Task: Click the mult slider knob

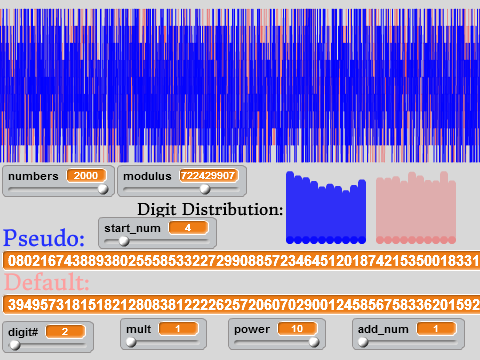Action: pos(131,342)
